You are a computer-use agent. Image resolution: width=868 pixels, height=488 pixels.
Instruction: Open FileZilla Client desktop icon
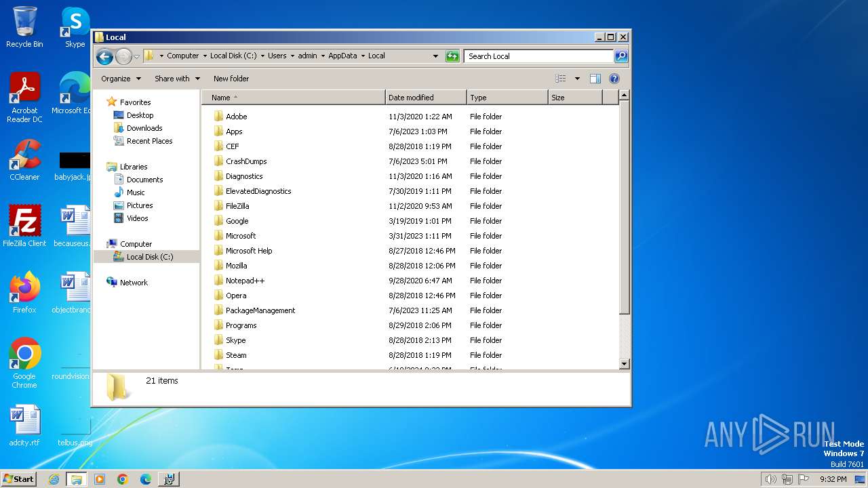[x=24, y=226]
